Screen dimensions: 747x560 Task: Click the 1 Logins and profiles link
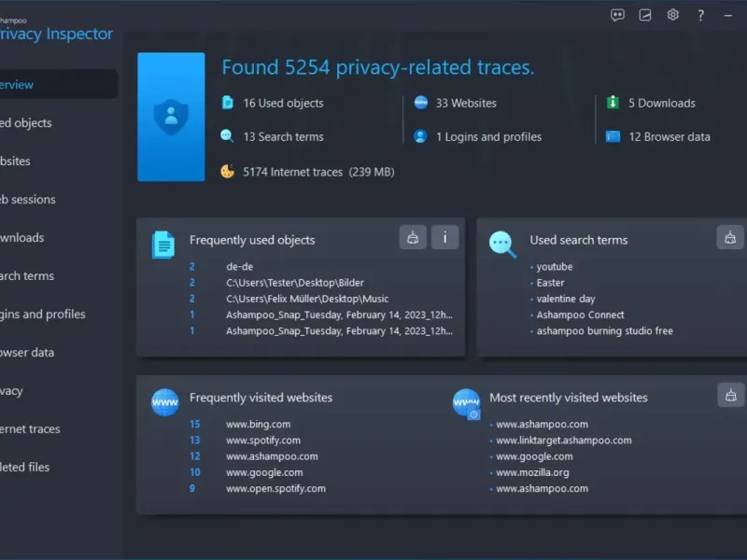point(488,136)
